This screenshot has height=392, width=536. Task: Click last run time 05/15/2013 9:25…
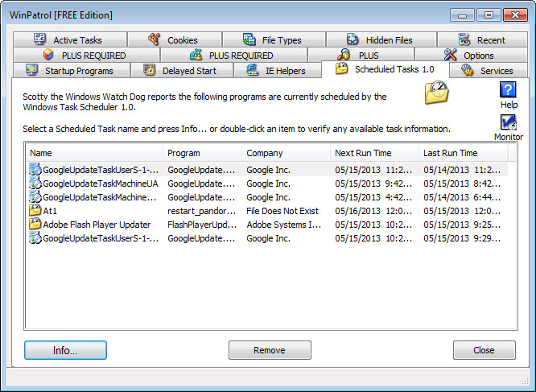pos(462,225)
